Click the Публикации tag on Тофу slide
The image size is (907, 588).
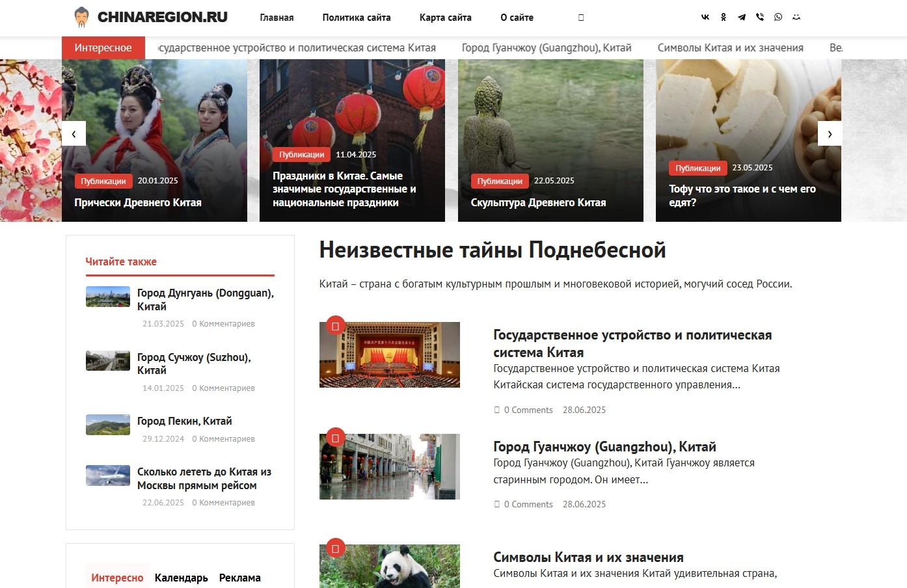[x=697, y=168]
